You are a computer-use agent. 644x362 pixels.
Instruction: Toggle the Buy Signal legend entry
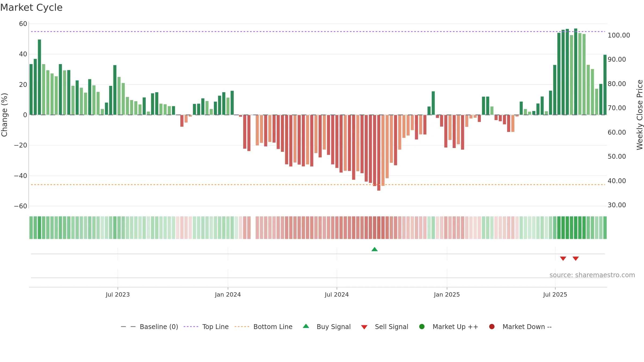tap(327, 327)
